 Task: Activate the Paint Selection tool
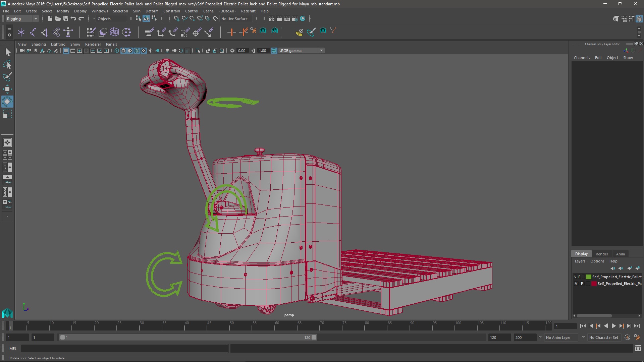click(7, 77)
